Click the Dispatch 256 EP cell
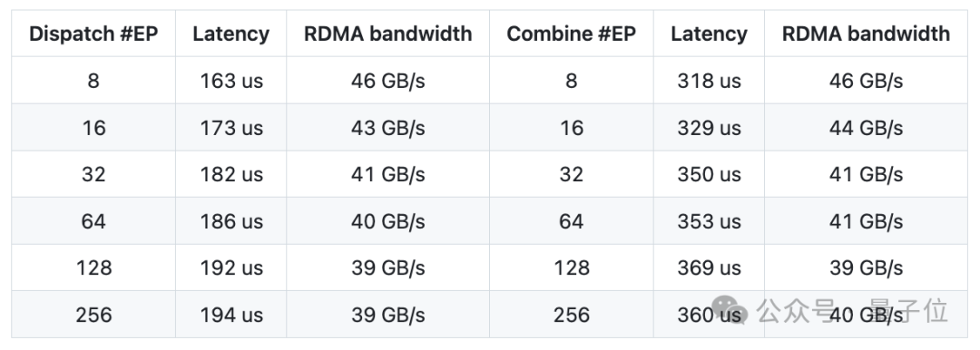Screen dimensions: 980x350 [93, 315]
